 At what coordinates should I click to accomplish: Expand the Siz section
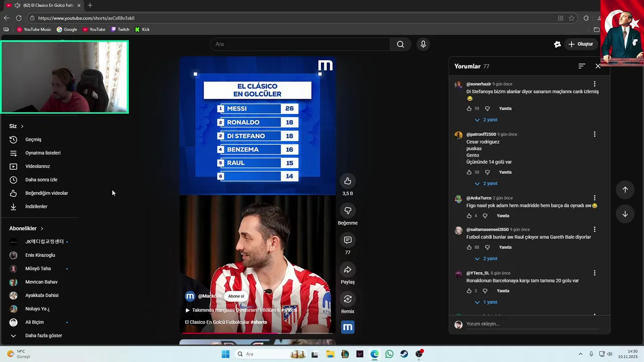pyautogui.click(x=17, y=126)
